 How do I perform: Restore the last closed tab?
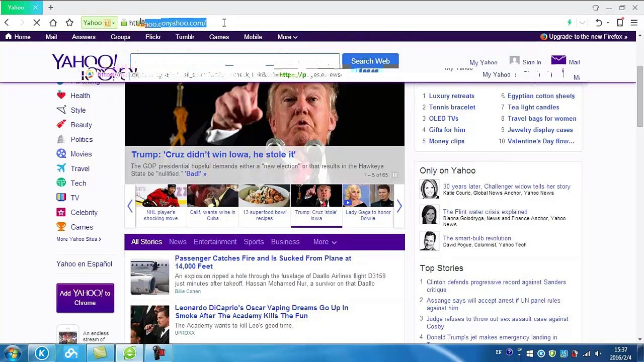pyautogui.click(x=598, y=23)
